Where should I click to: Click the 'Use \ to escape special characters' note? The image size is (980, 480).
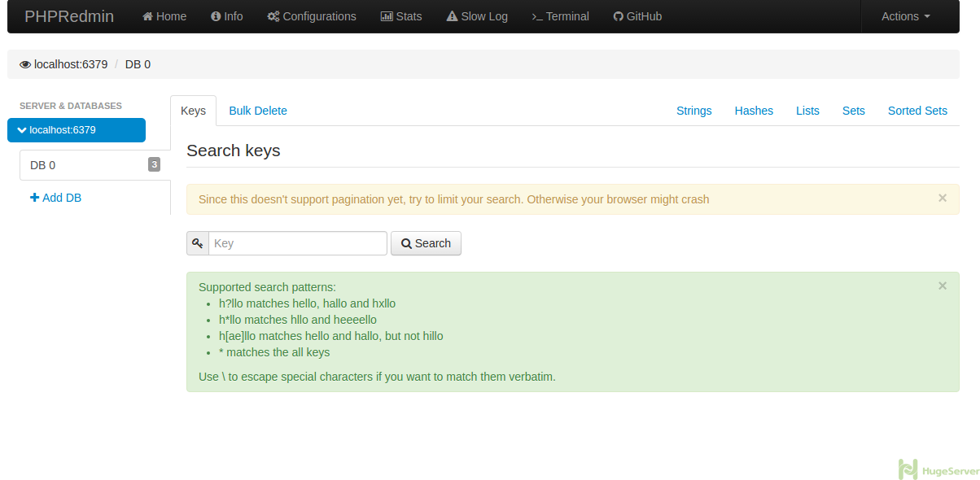(378, 377)
